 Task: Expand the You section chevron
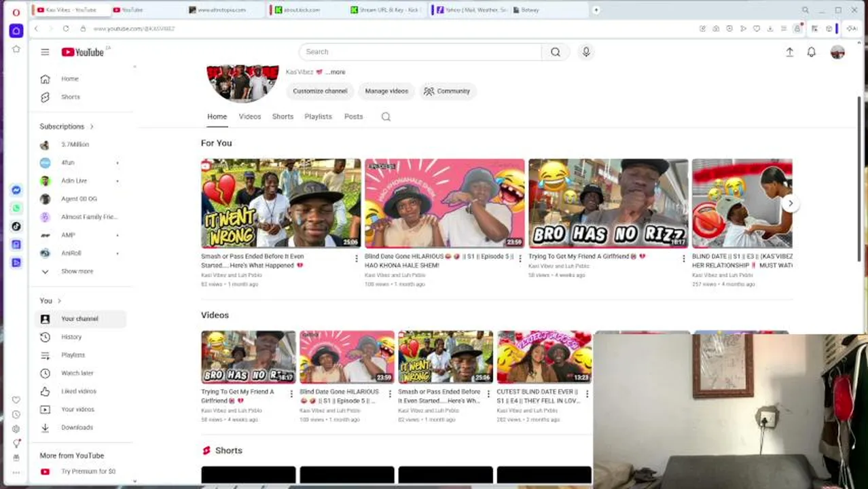[59, 301]
